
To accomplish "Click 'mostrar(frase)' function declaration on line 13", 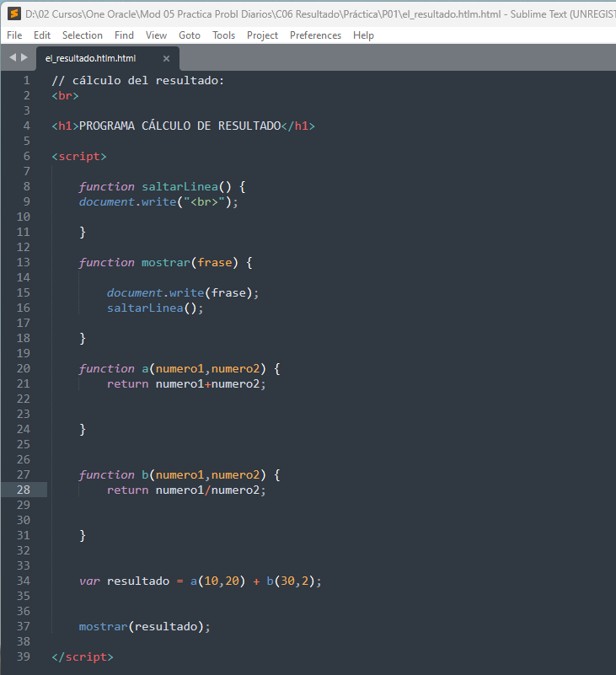I will (190, 263).
